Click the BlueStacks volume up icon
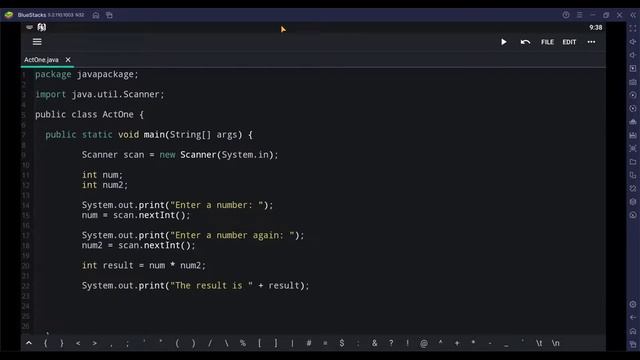Image resolution: width=640 pixels, height=360 pixels. (x=633, y=42)
